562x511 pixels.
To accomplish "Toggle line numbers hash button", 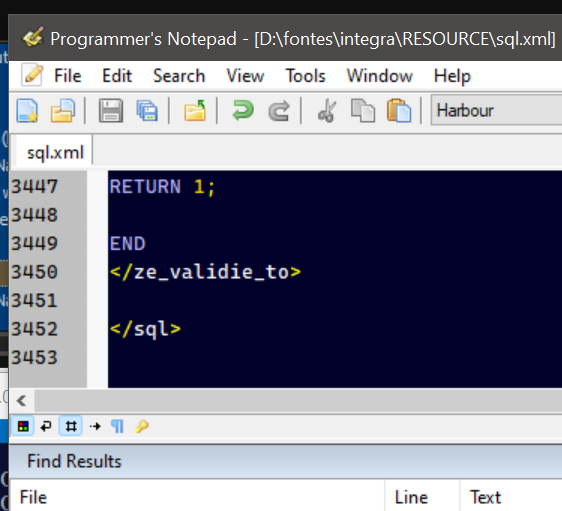I will pos(71,426).
